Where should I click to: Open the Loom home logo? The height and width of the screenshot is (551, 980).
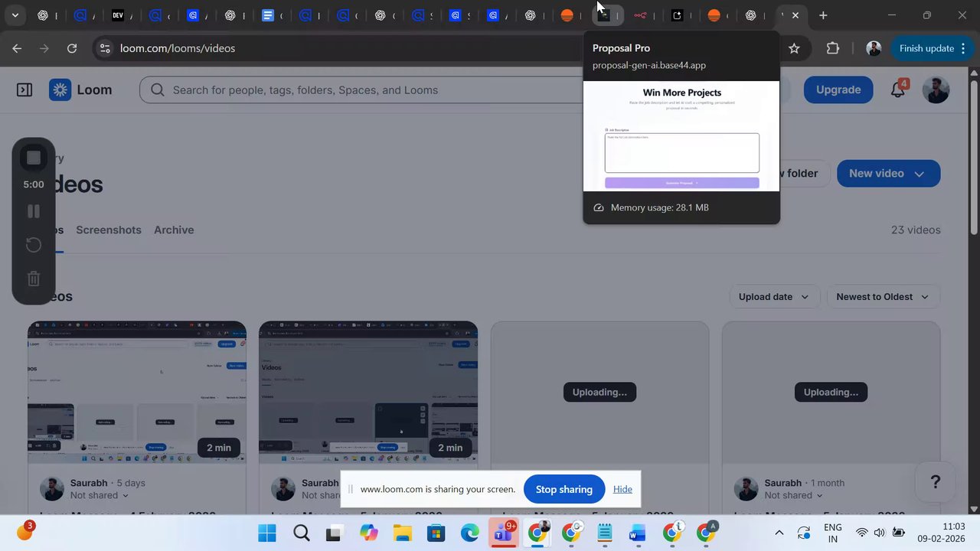[81, 90]
